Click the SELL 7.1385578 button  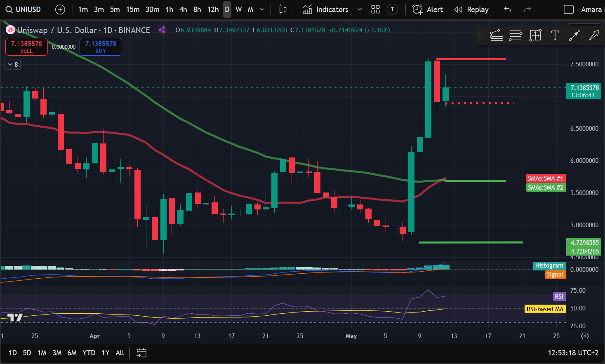tap(26, 47)
